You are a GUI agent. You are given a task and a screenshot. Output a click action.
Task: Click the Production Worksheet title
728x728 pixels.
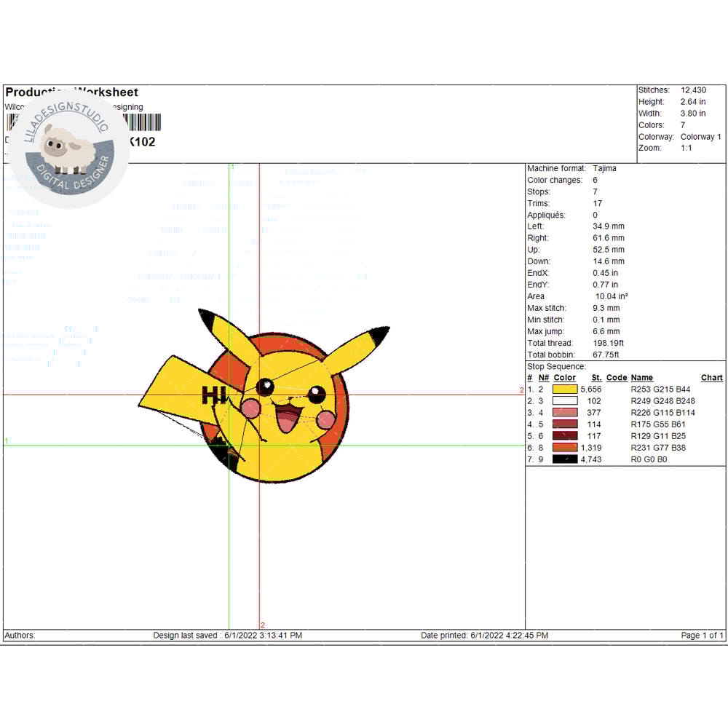(x=71, y=92)
